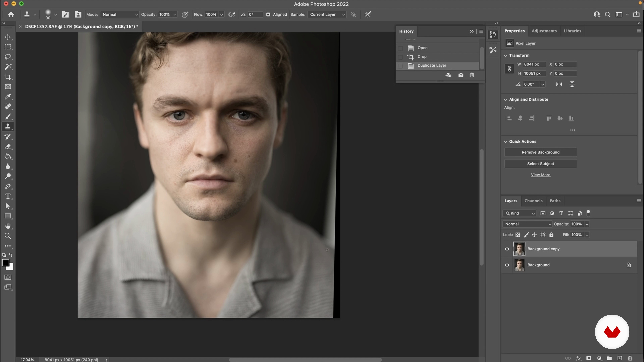Toggle the Brush Settings panel icon
Image resolution: width=644 pixels, height=362 pixels.
(x=66, y=14)
